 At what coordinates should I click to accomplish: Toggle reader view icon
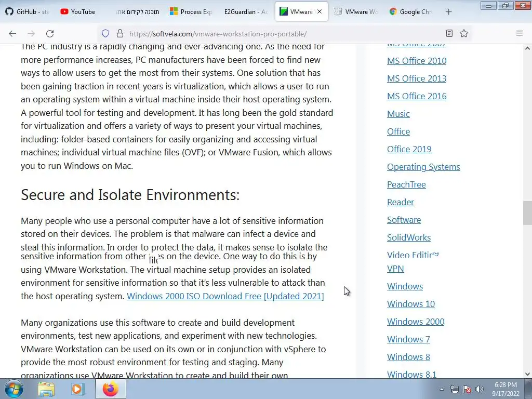(449, 33)
